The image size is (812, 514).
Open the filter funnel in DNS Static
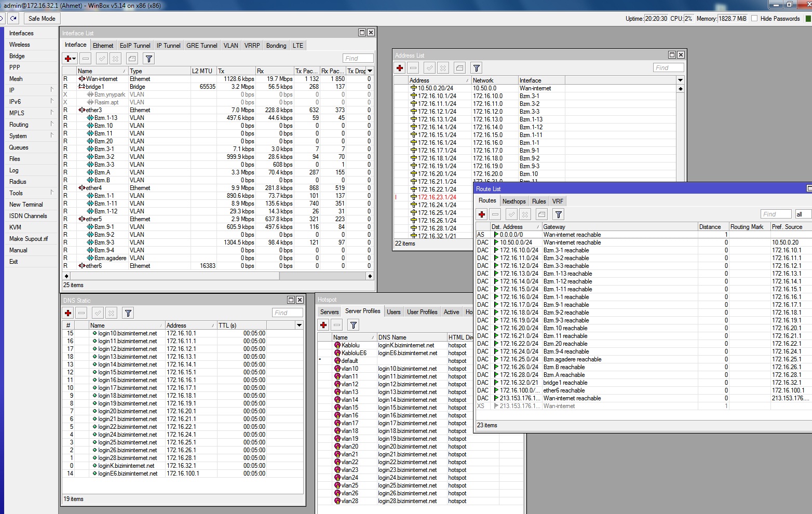pyautogui.click(x=128, y=313)
